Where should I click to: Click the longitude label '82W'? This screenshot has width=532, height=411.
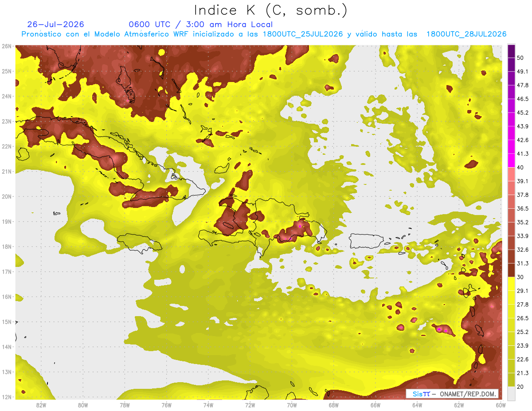(x=41, y=405)
